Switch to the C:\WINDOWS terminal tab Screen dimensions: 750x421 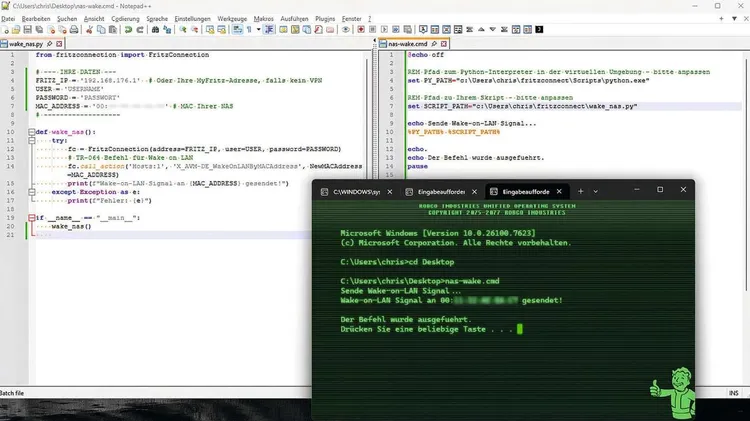click(x=356, y=190)
